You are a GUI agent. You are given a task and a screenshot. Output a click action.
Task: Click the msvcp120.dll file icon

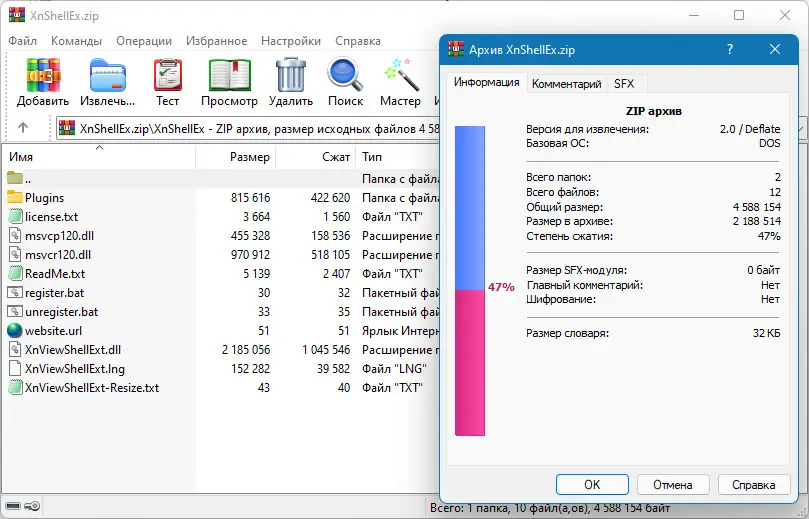point(15,235)
